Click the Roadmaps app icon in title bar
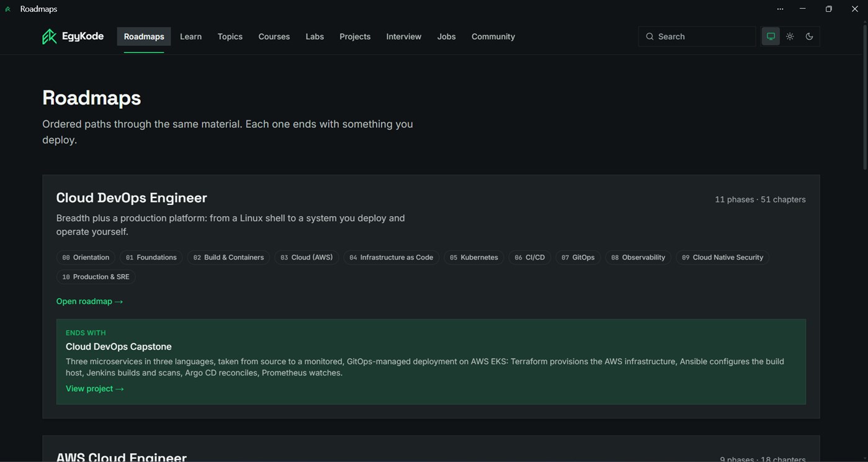 point(8,9)
